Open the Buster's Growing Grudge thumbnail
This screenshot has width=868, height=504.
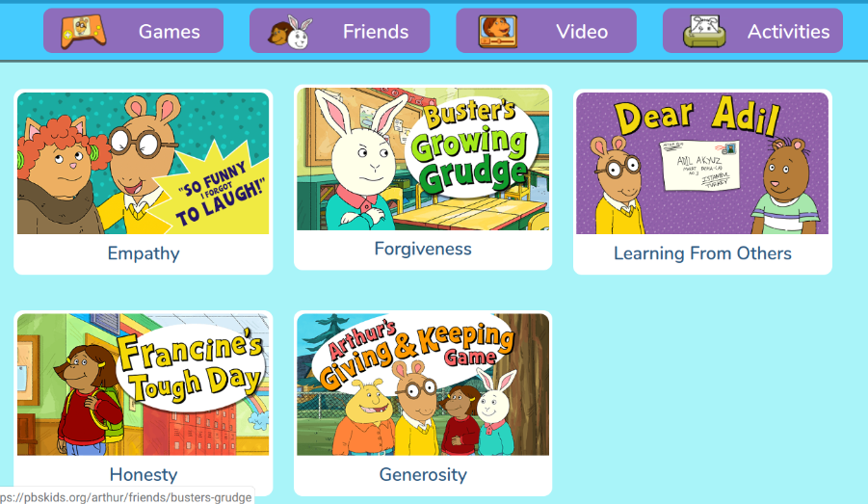[x=423, y=159]
